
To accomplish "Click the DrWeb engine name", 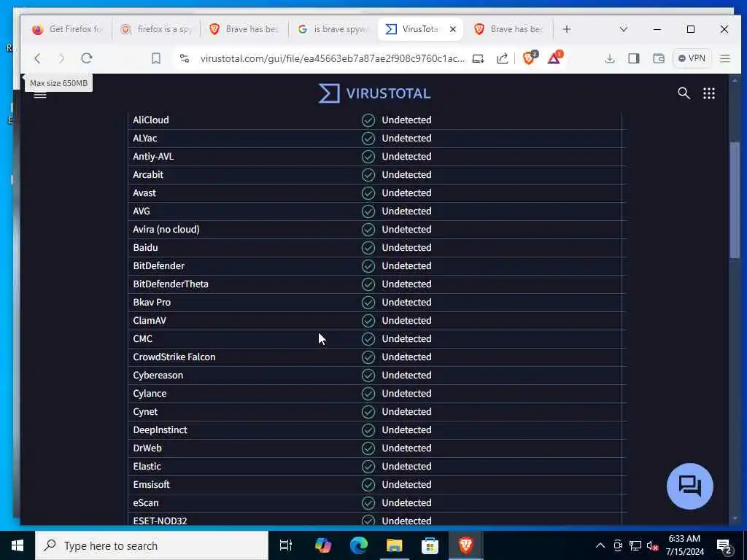I will [x=147, y=448].
